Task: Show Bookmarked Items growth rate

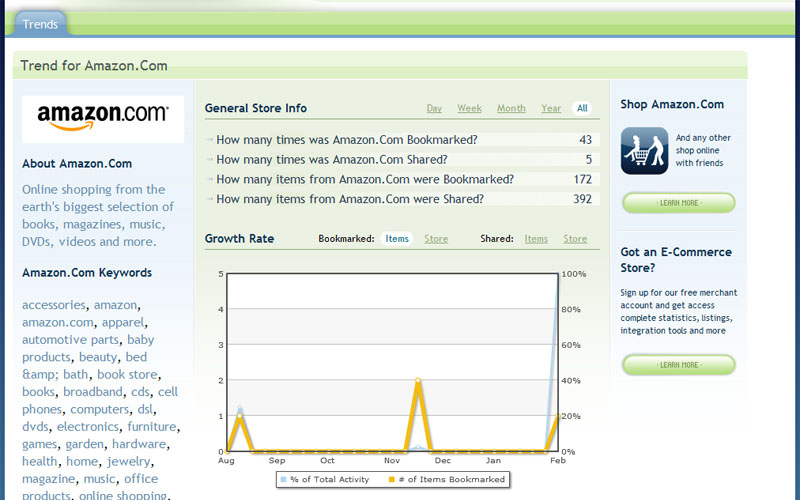Action: pyautogui.click(x=397, y=239)
